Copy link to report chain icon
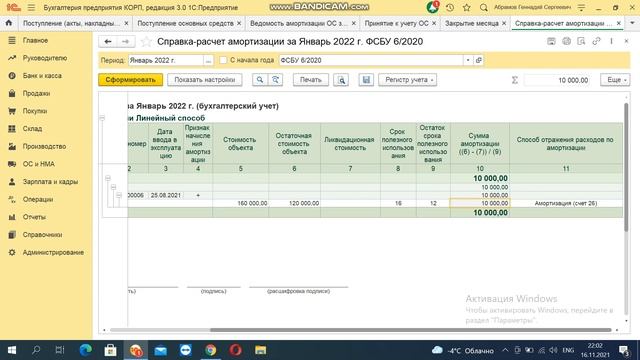This screenshot has height=360, width=640. point(596,41)
